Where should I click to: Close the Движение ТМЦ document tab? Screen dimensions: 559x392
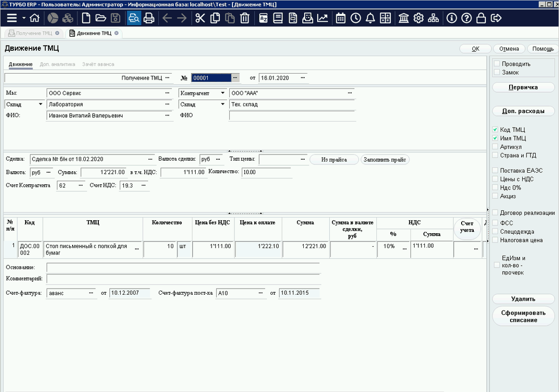116,34
